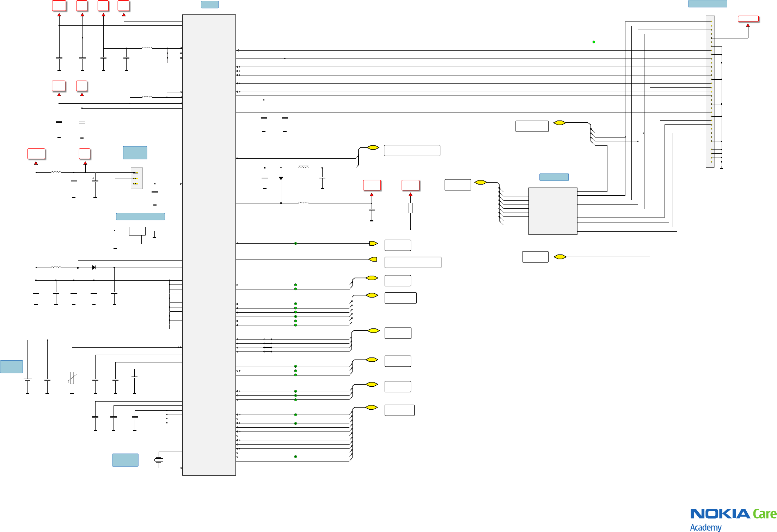Click the thermistor symbol with diagonal slash
Viewport: 777px width, 532px height.
tap(72, 378)
